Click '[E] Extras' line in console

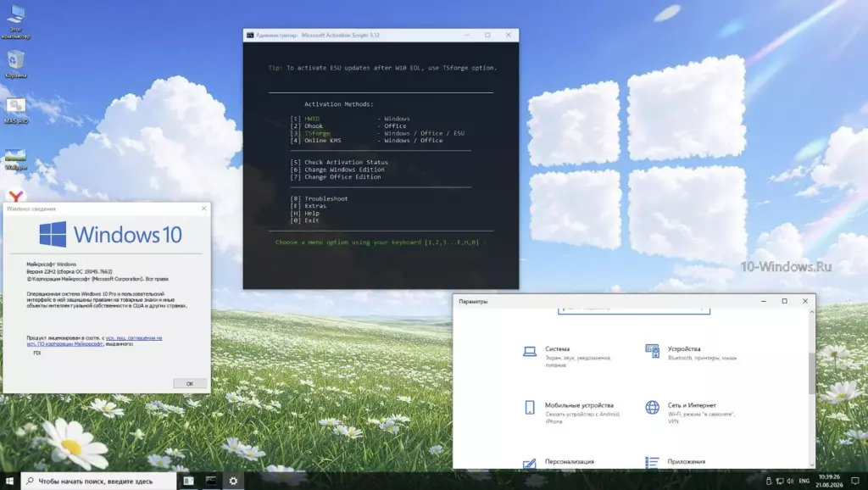point(309,205)
